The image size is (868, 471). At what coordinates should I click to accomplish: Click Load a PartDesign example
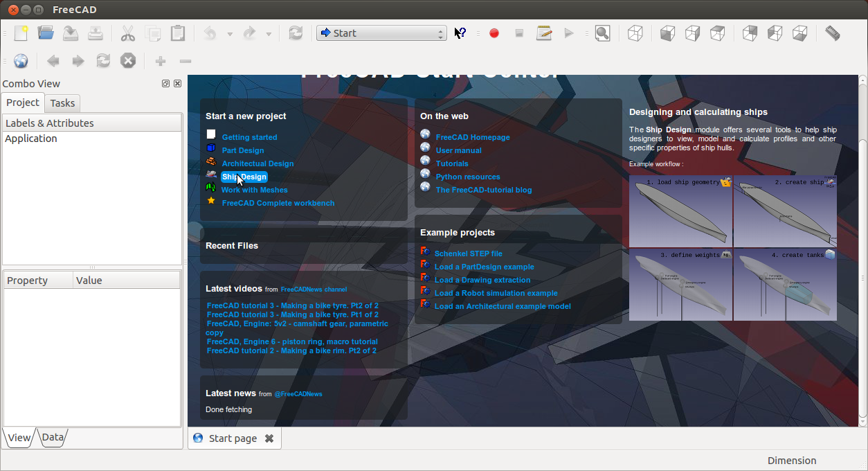tap(485, 267)
